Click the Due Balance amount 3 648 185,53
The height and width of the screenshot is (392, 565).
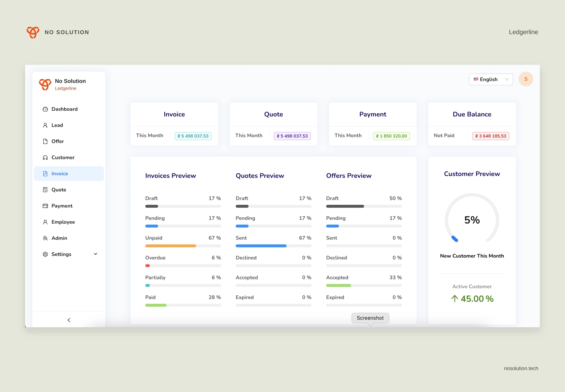(x=490, y=136)
